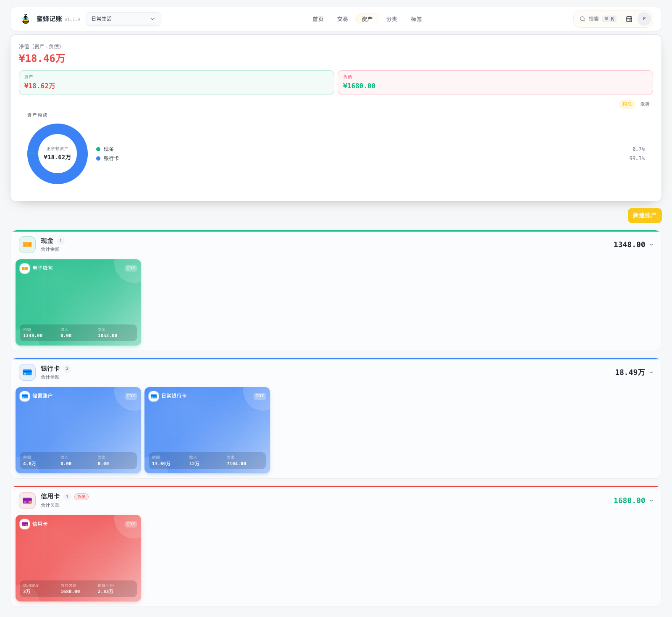Click the cash category banknote icon

(27, 245)
